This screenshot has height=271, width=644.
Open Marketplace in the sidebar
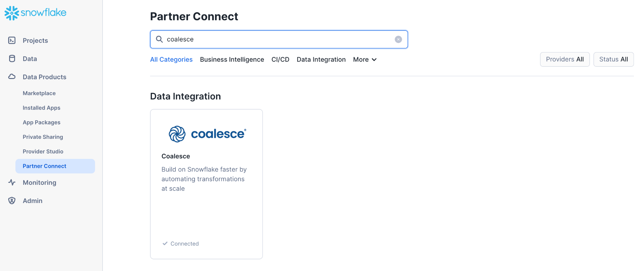click(x=39, y=93)
